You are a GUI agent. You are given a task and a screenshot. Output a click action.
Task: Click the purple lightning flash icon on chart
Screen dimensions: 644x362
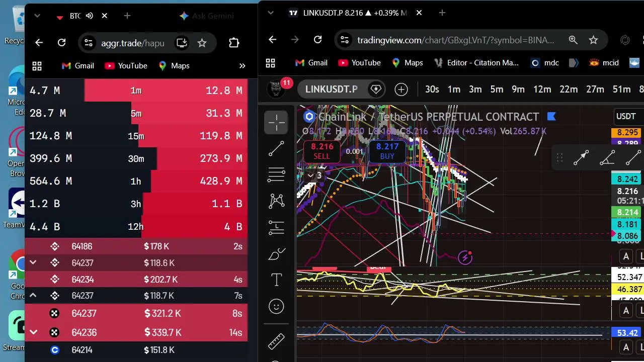coord(465,258)
